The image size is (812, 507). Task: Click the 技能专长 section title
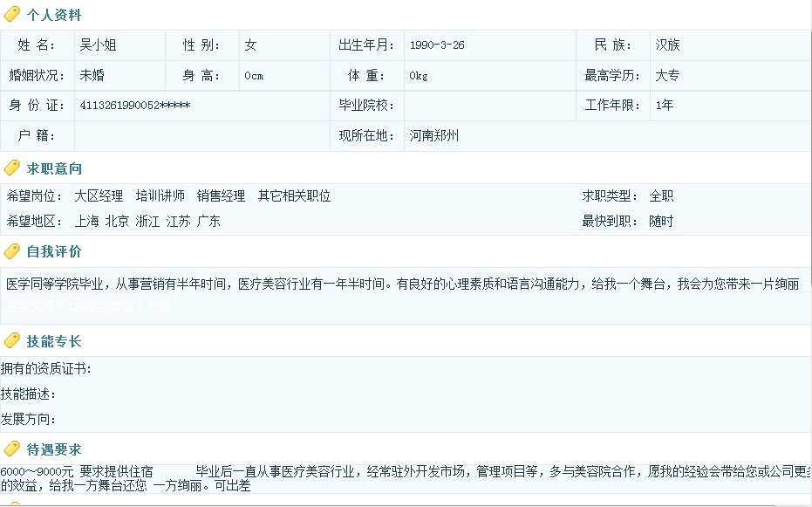(x=54, y=341)
